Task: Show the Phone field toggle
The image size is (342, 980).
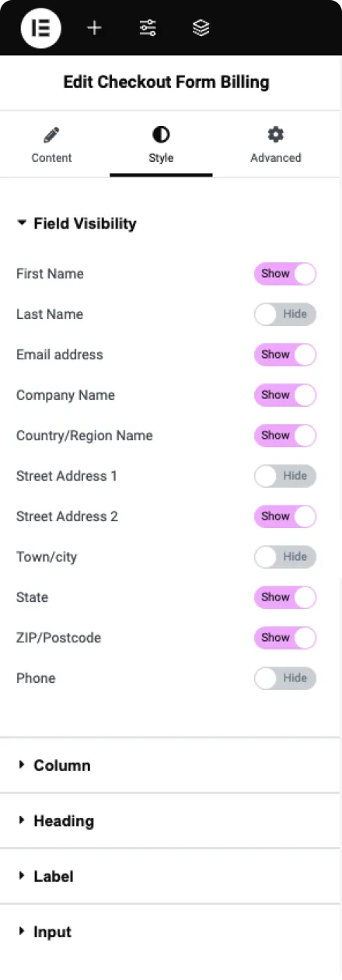Action: (285, 678)
